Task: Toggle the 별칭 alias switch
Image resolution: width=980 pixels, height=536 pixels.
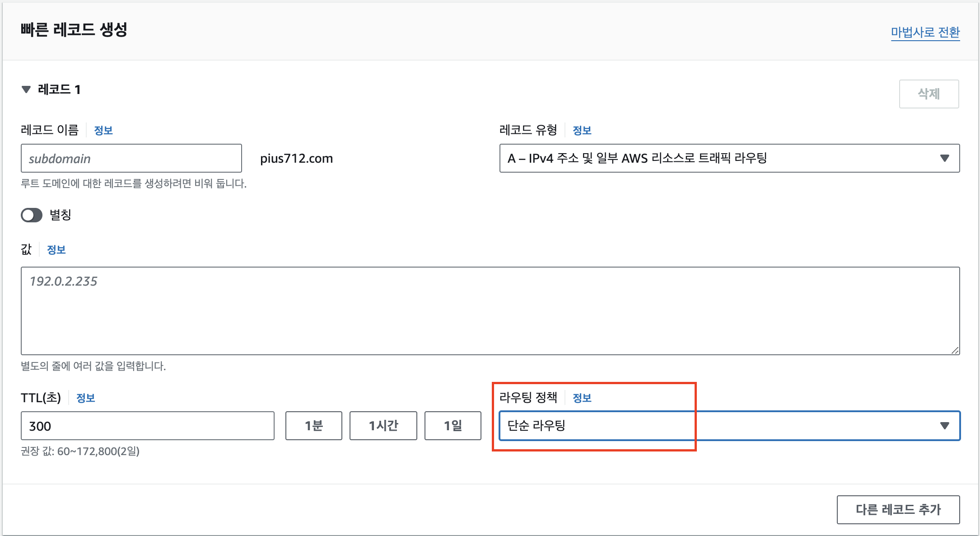Action: pos(32,215)
